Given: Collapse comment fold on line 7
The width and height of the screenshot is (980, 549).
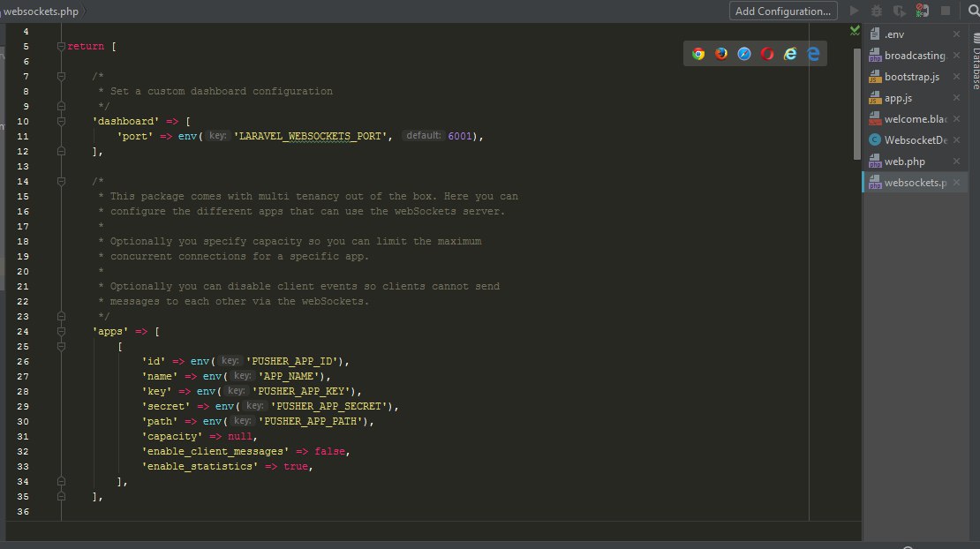Looking at the screenshot, I should click(x=61, y=76).
